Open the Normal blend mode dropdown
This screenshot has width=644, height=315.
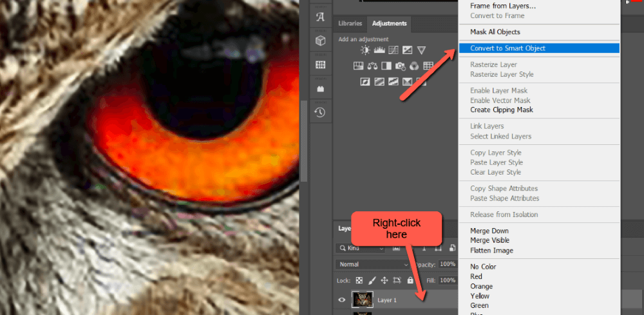372,264
